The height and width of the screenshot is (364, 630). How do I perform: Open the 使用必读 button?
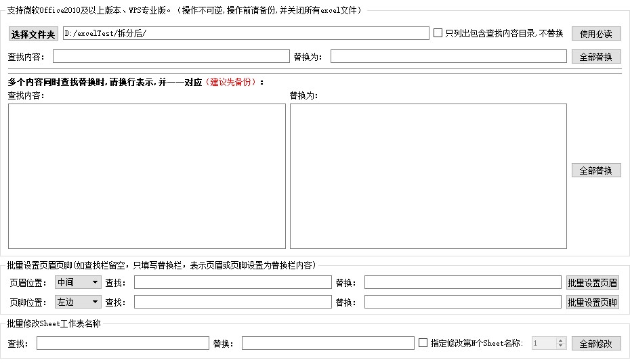pos(596,34)
